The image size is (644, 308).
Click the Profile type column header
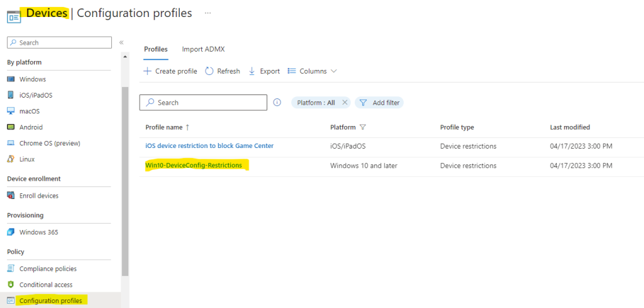pyautogui.click(x=457, y=127)
